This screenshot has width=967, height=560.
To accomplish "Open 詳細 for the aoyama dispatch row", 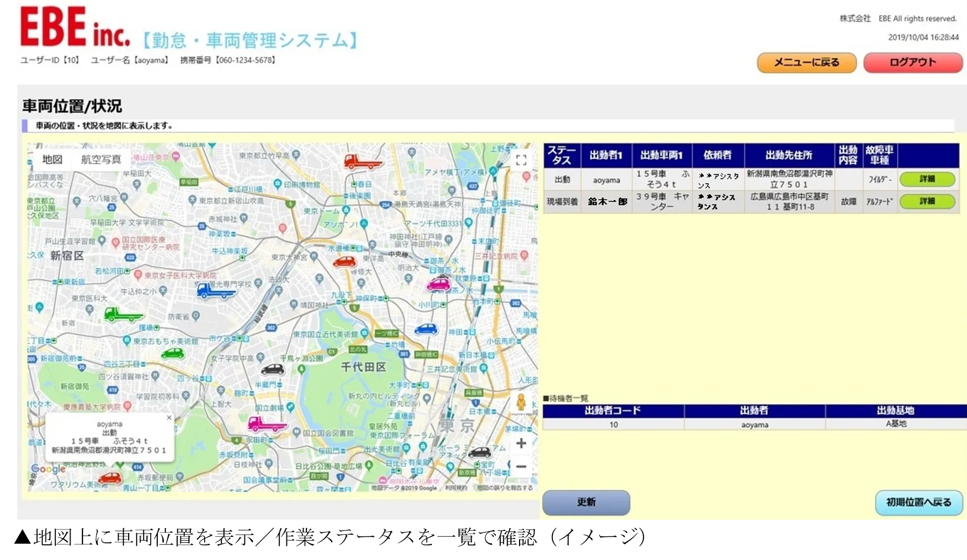I will pos(927,179).
